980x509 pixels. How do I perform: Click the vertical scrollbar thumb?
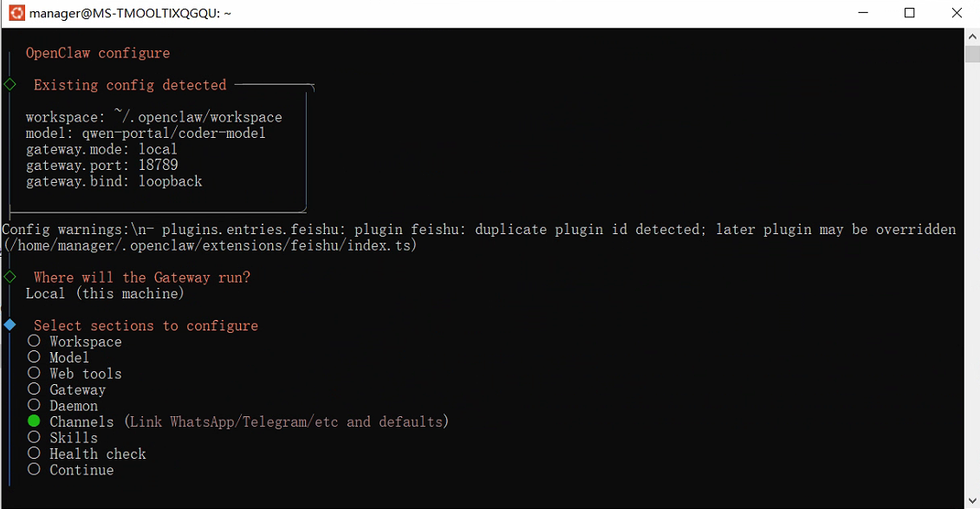coord(972,54)
